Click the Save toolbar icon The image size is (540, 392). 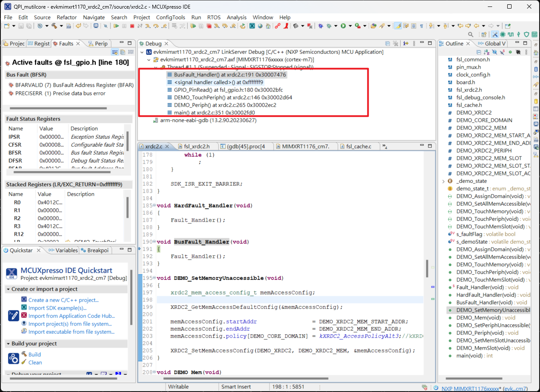click(x=20, y=26)
